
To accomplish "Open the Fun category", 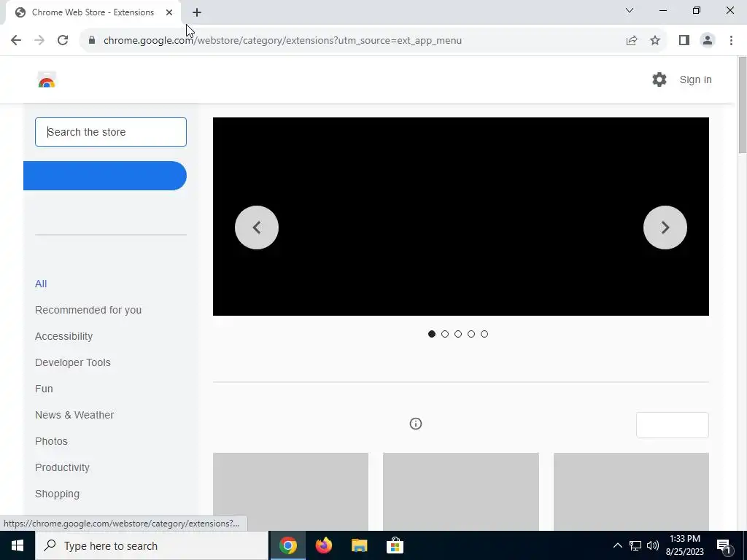I will point(44,389).
